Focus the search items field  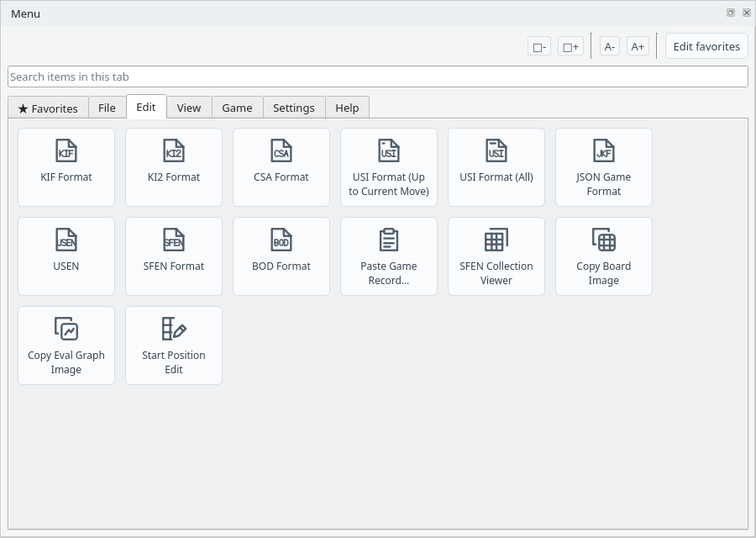click(378, 76)
